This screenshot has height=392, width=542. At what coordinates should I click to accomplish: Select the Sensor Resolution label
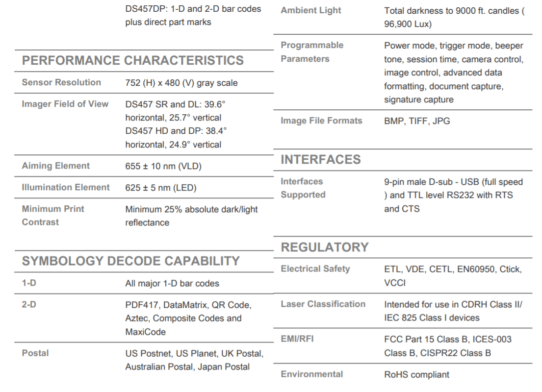click(61, 82)
